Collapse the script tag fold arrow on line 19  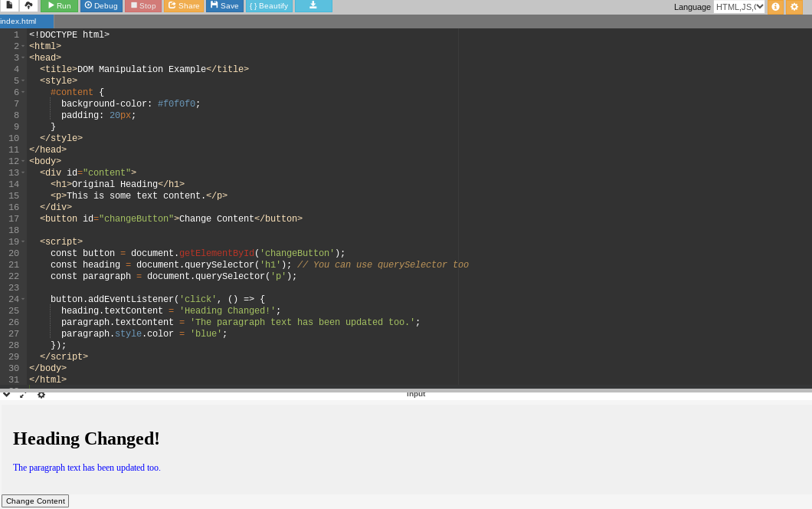23,241
